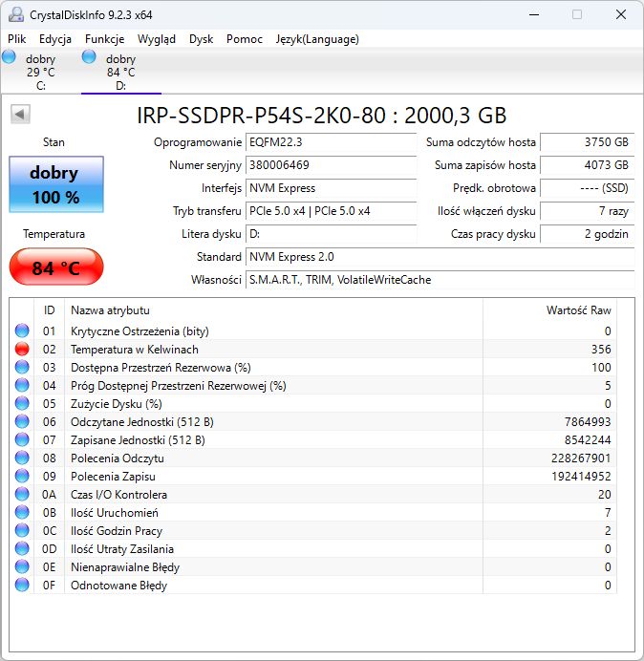
Task: Click the dobry 100 % health status button
Action: pos(56,184)
